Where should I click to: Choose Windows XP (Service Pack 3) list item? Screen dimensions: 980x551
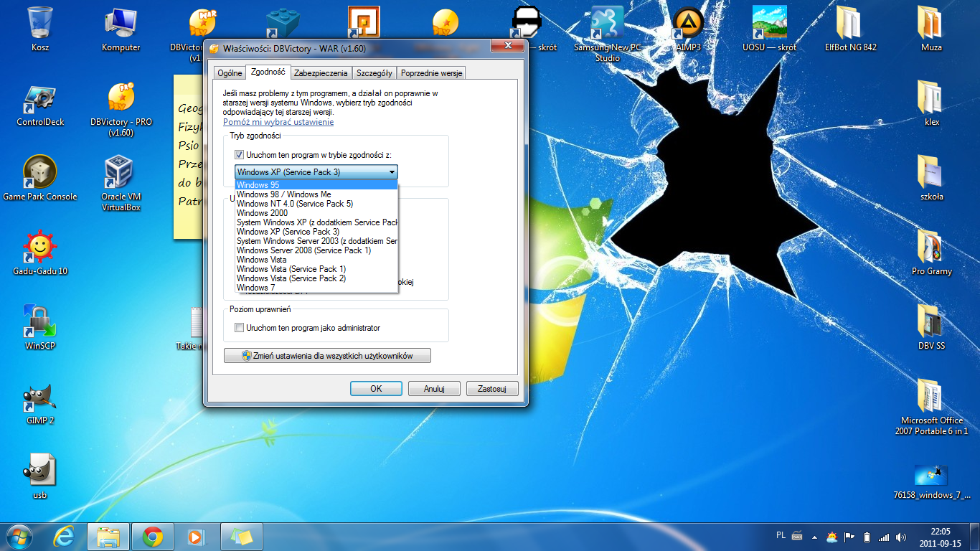pyautogui.click(x=316, y=232)
